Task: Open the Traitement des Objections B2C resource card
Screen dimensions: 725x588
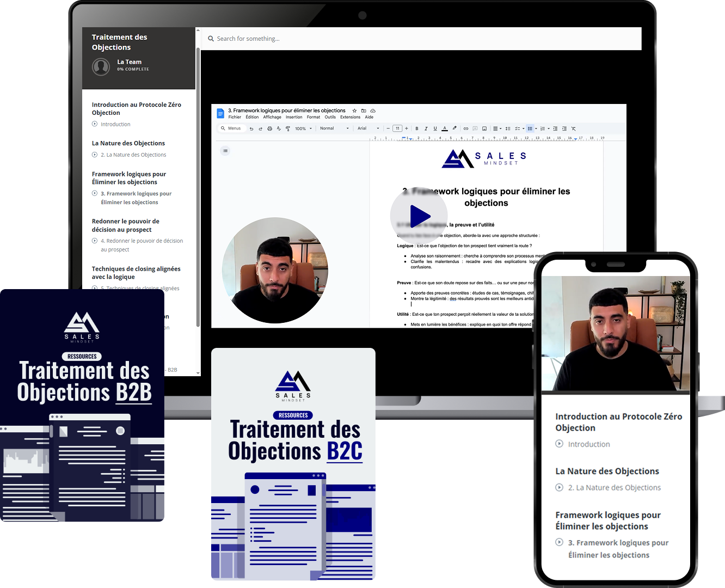Action: tap(293, 464)
